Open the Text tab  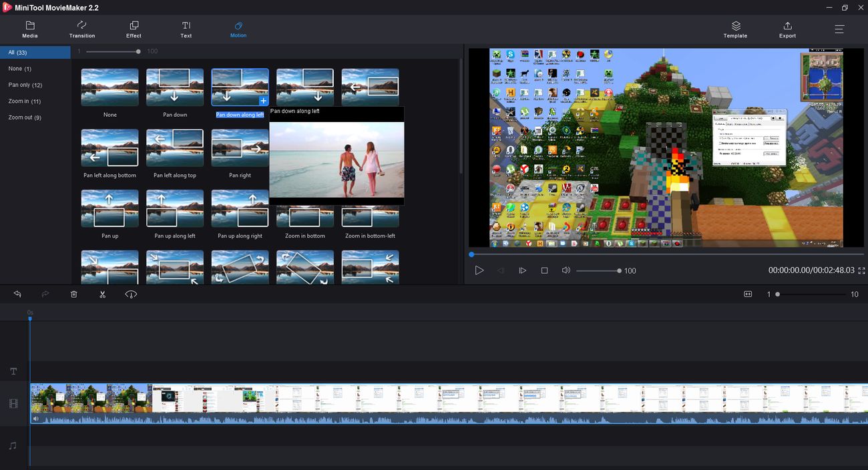[186, 29]
